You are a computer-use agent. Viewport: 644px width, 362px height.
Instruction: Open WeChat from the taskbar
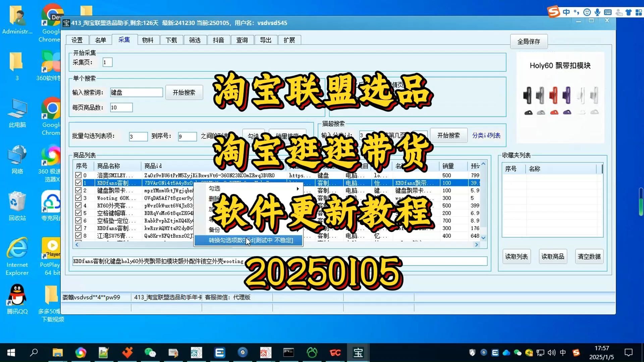(150, 353)
